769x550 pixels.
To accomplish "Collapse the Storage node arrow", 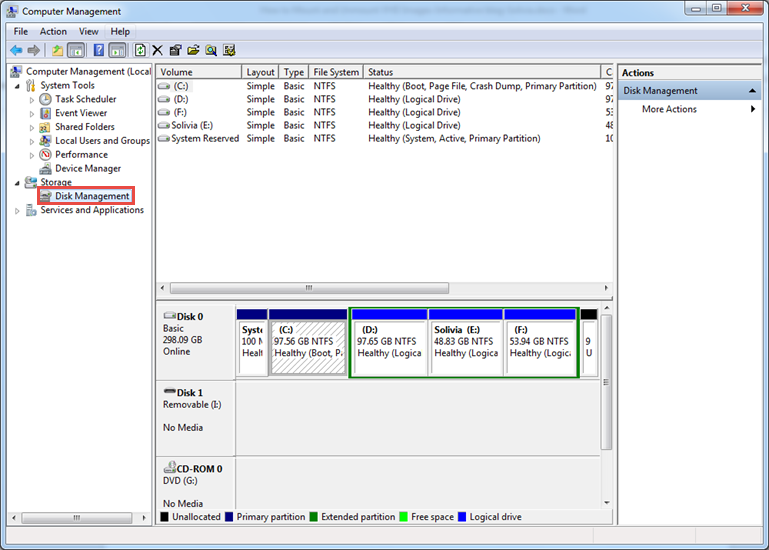I will click(x=17, y=183).
